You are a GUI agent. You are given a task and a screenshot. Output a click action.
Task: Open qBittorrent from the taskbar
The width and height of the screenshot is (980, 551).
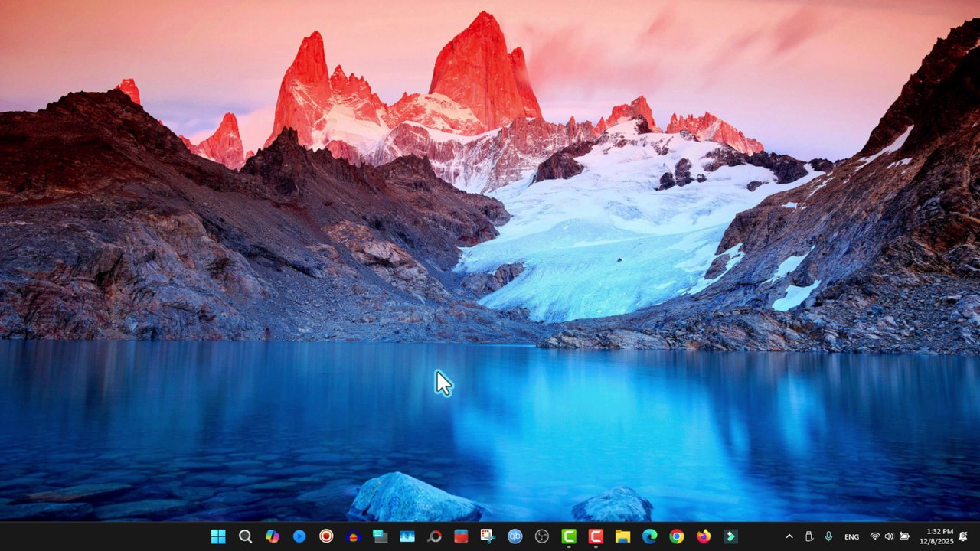click(515, 536)
